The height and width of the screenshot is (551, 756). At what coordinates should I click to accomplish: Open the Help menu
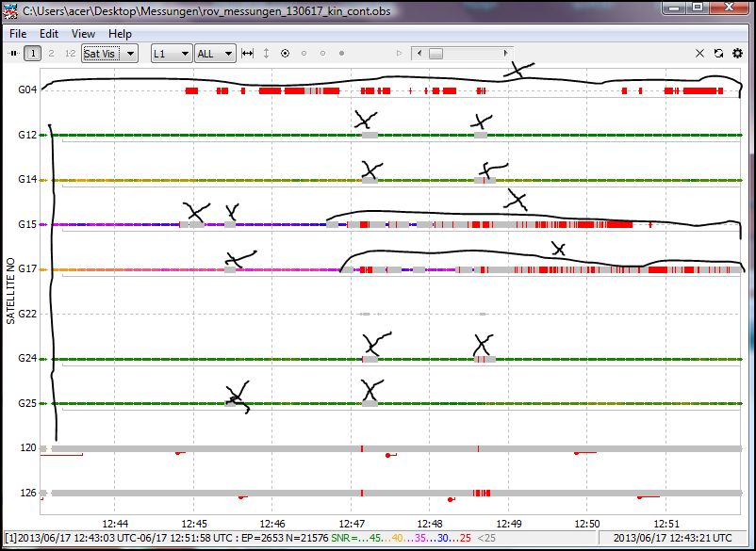point(121,33)
